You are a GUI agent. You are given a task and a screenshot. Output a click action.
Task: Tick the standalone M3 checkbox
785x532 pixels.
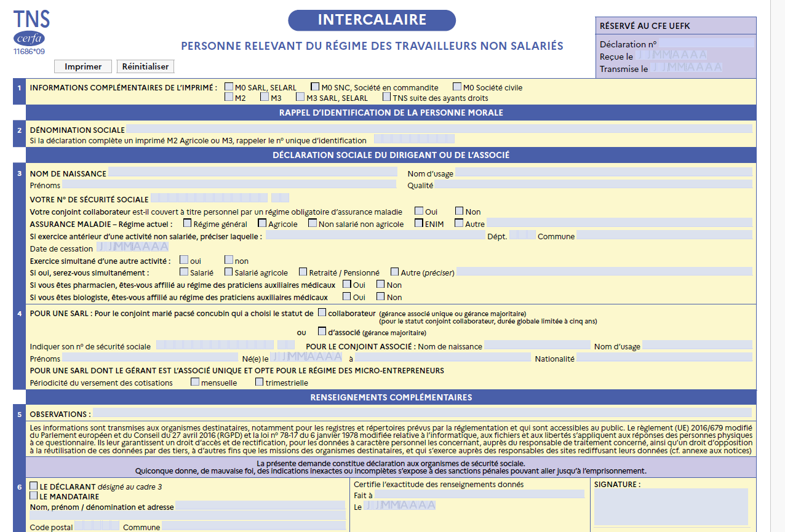[x=265, y=97]
